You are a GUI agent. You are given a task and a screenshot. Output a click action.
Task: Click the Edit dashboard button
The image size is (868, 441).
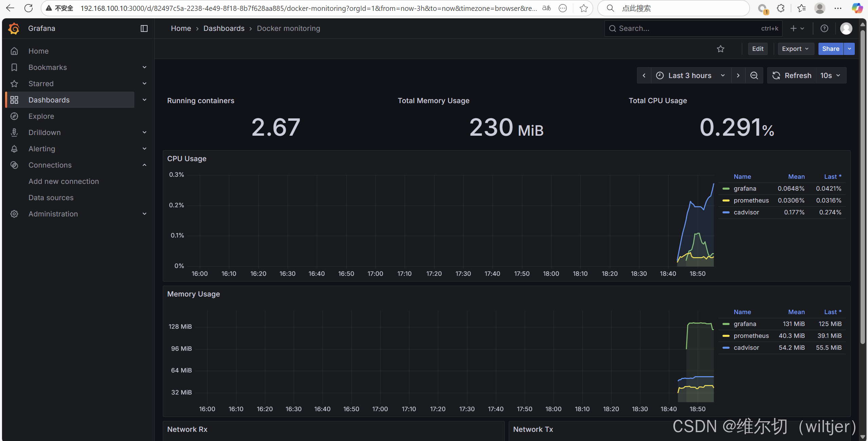[x=757, y=49]
